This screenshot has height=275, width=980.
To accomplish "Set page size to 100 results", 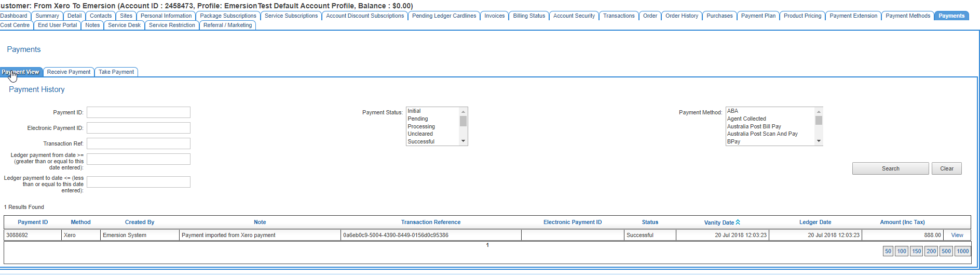I will 902,251.
